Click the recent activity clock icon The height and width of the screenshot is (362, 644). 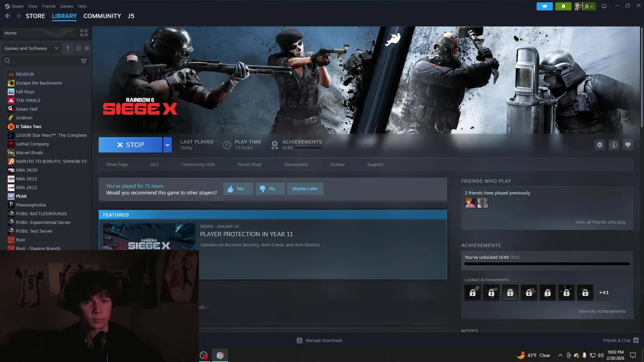[78, 48]
